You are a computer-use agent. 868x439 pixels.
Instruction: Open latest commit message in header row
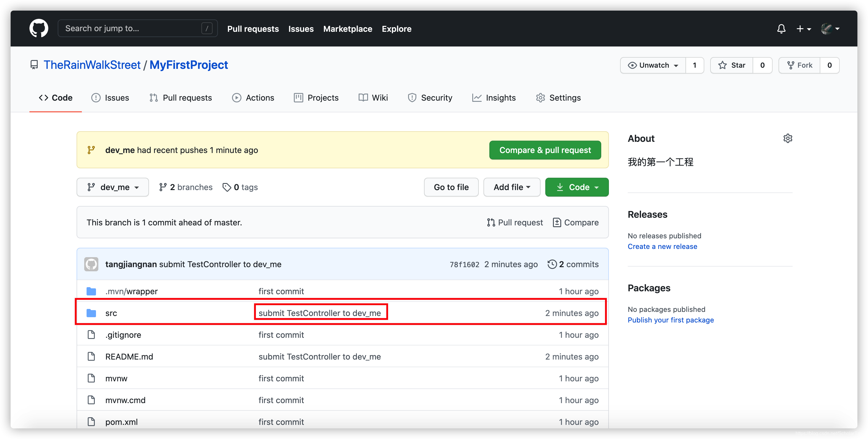tap(220, 264)
